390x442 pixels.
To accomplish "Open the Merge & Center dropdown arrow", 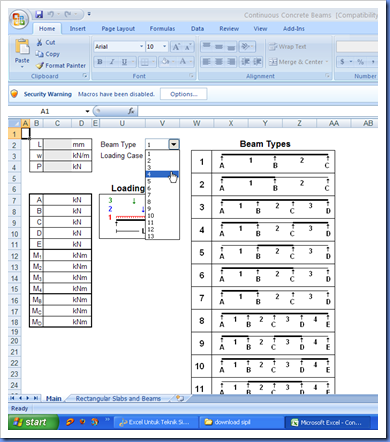I will click(x=327, y=62).
